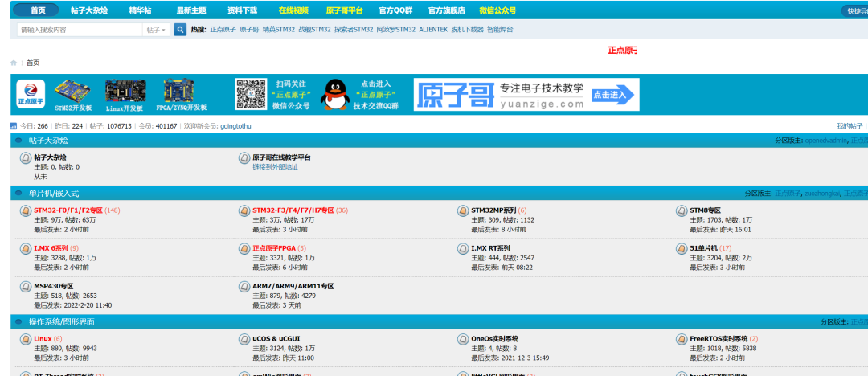Screen dimensions: 868x376
Task: Click the forum icon beside Linux board
Action: pyautogui.click(x=26, y=339)
